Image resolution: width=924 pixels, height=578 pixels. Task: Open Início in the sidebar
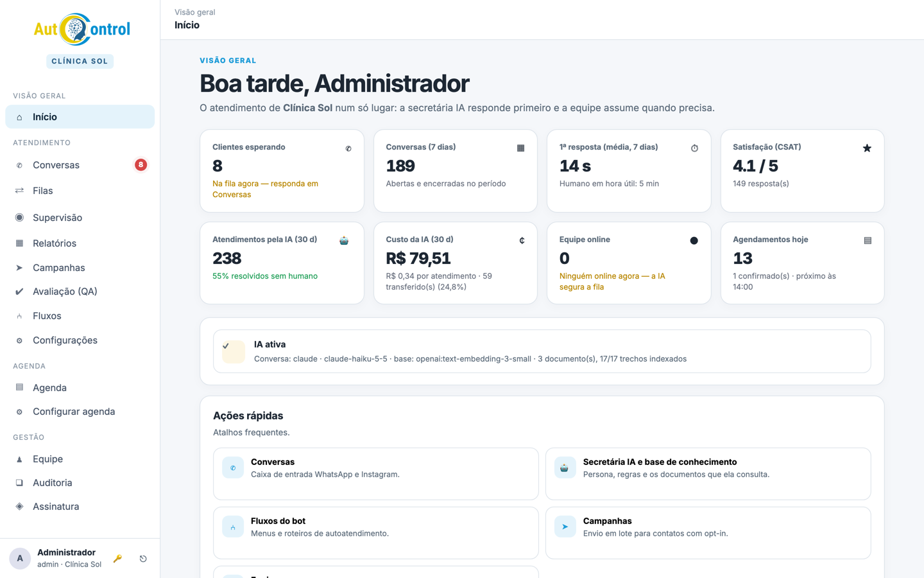coord(80,117)
